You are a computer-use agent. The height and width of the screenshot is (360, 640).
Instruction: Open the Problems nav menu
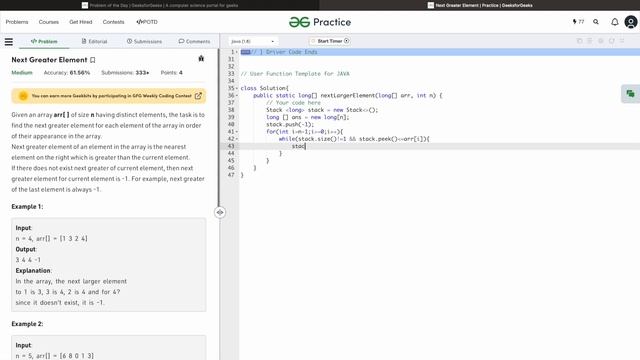pyautogui.click(x=17, y=22)
